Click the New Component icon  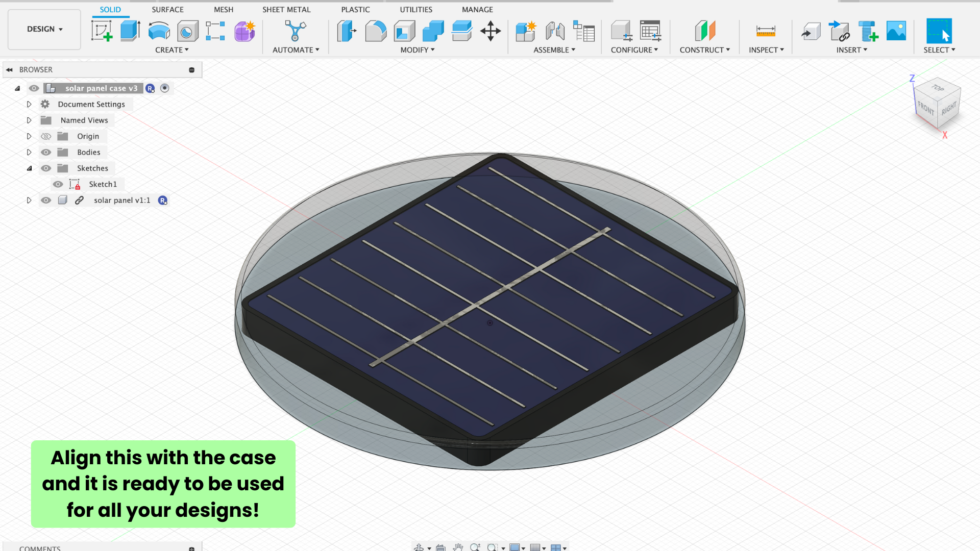pyautogui.click(x=526, y=31)
